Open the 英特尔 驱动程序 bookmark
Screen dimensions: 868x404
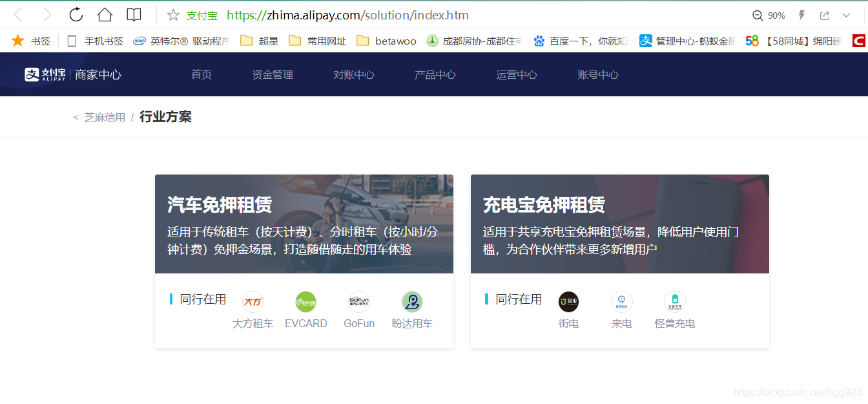point(181,41)
